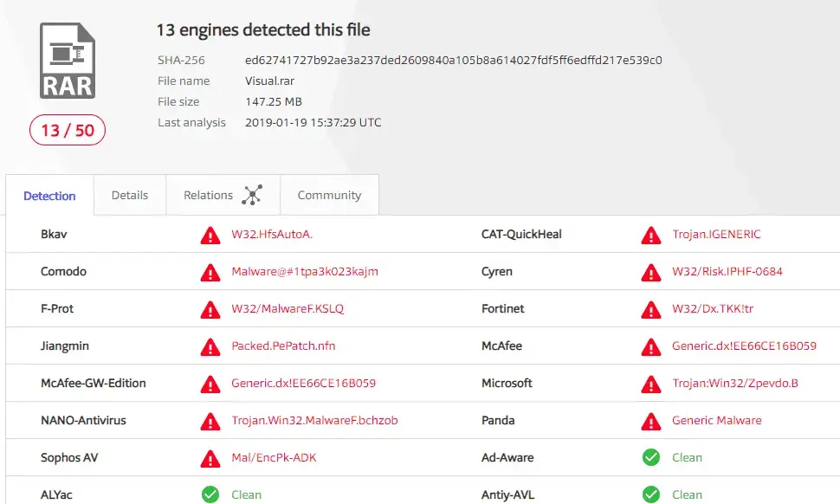840x504 pixels.
Task: Click the SHA-256 hash value
Action: pyautogui.click(x=453, y=61)
